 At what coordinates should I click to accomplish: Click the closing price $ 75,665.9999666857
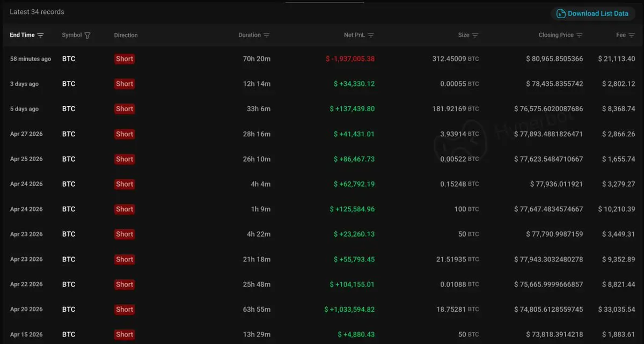[548, 284]
